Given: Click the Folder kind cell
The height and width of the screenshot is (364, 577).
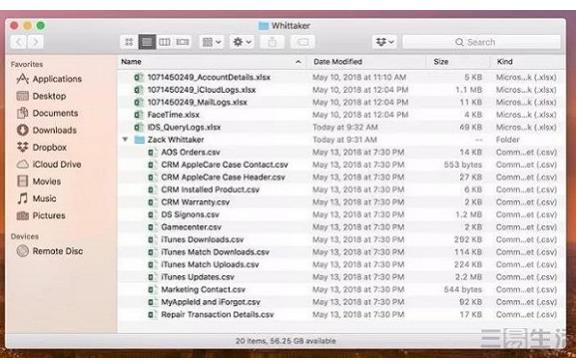Looking at the screenshot, I should click(507, 139).
